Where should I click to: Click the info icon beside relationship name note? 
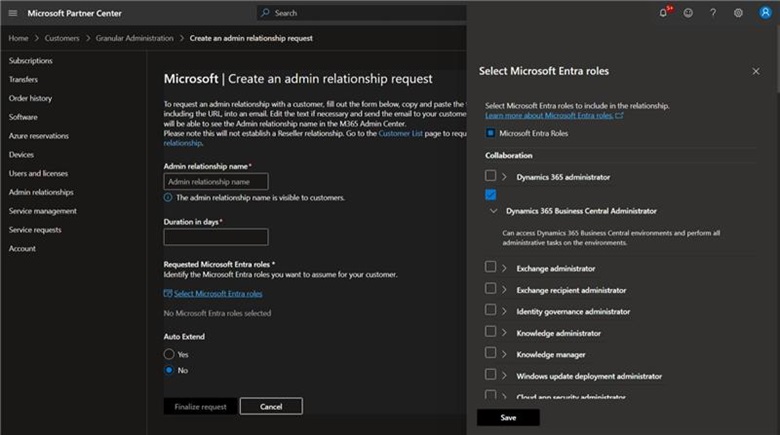(x=168, y=198)
